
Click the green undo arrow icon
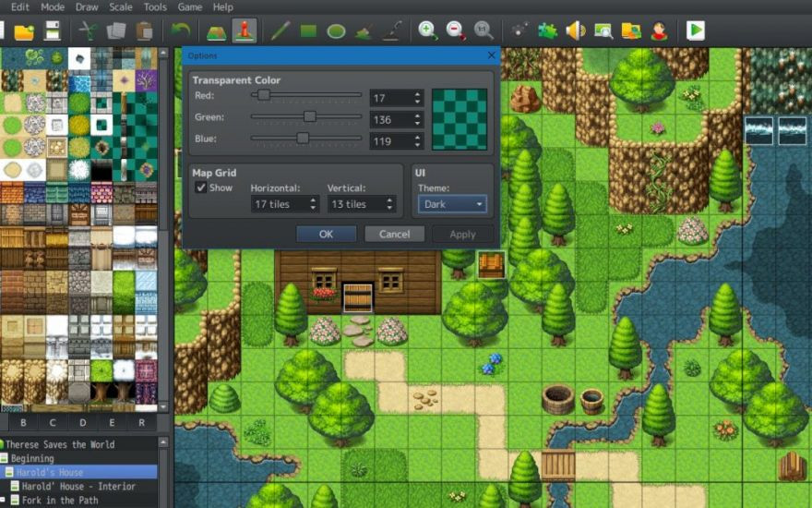[x=180, y=30]
